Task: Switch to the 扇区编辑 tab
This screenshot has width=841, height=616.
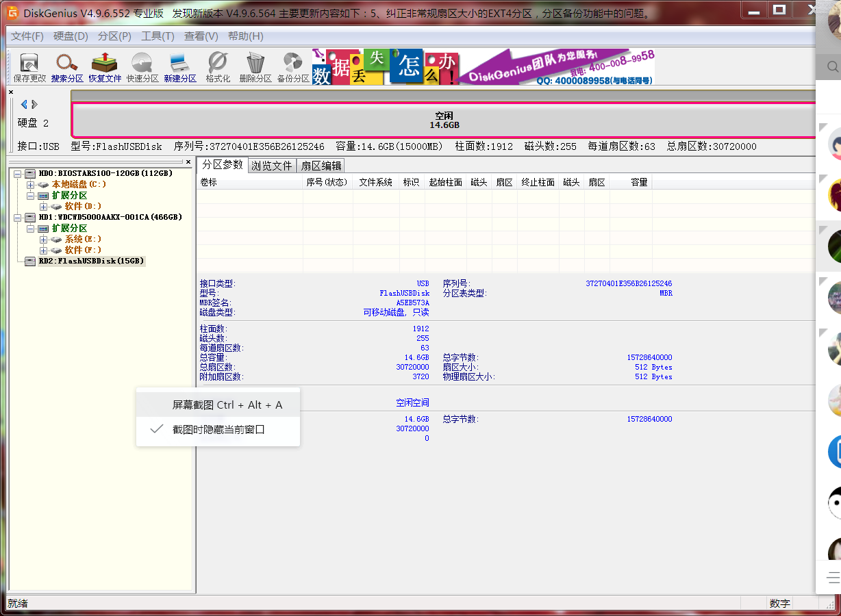Action: tap(321, 166)
